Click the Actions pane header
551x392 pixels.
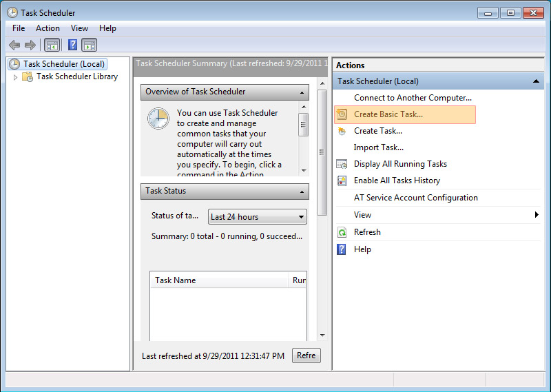point(438,65)
